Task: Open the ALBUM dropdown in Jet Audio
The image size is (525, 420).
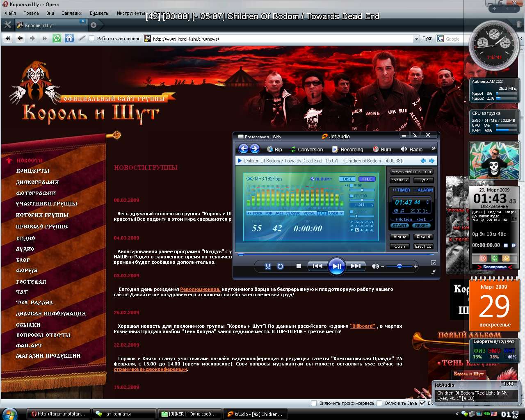Action: pos(321,179)
